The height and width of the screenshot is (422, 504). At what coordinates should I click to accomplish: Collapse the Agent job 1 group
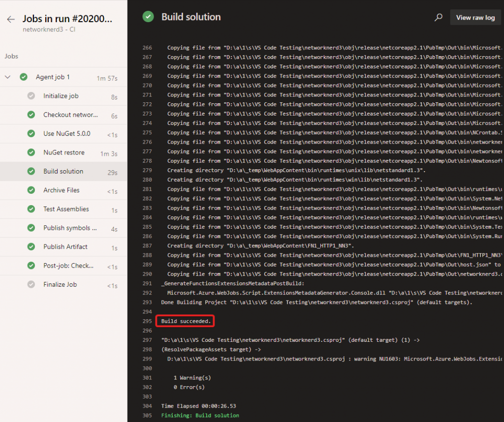tap(8, 77)
